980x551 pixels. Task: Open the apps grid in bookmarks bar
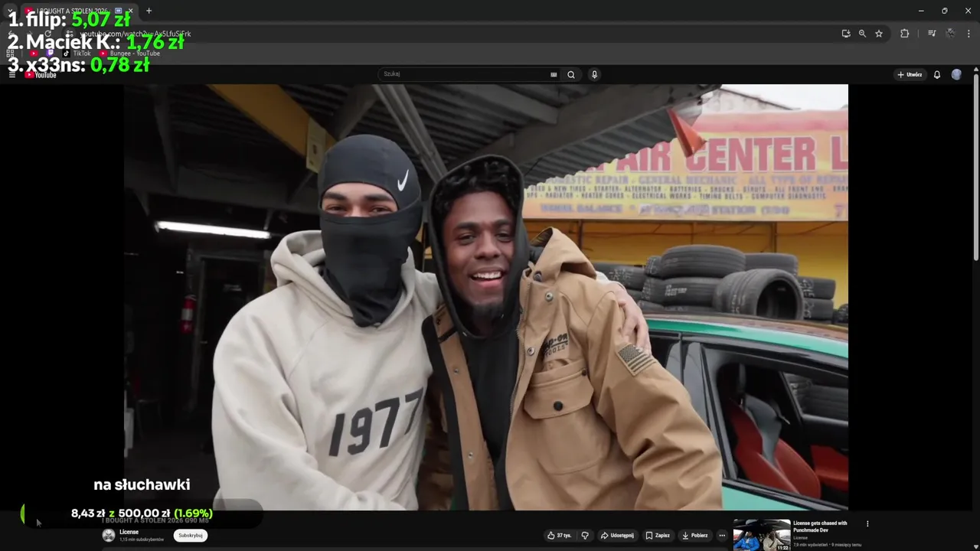(11, 54)
